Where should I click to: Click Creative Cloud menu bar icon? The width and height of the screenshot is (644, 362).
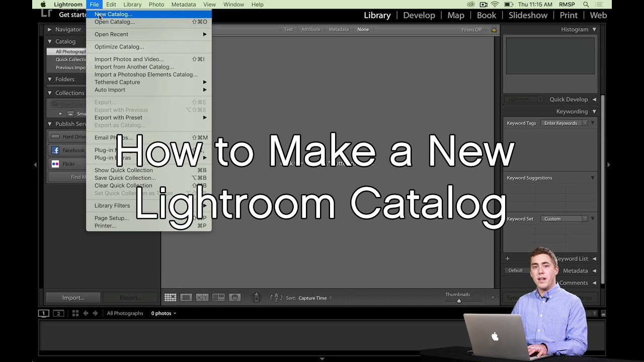470,5
